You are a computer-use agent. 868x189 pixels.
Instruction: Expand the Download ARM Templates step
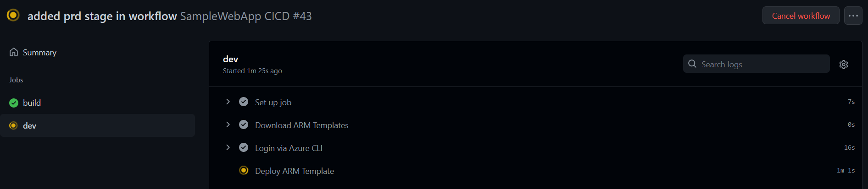click(228, 124)
